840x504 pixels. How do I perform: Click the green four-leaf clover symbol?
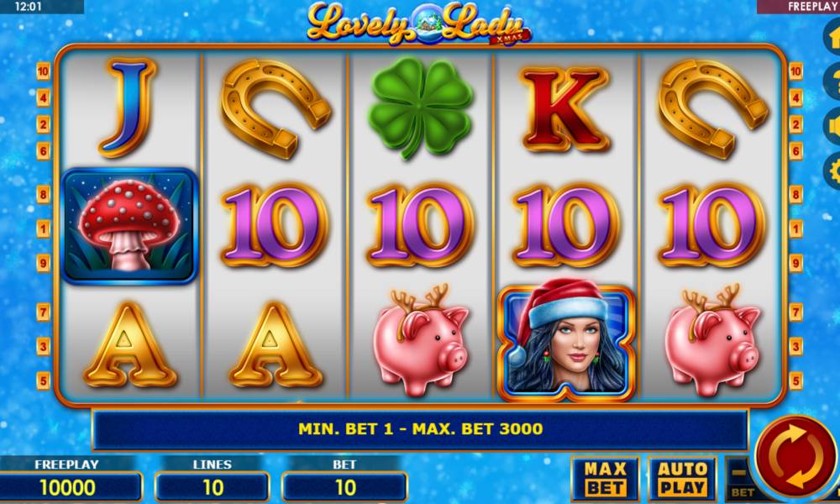[421, 108]
